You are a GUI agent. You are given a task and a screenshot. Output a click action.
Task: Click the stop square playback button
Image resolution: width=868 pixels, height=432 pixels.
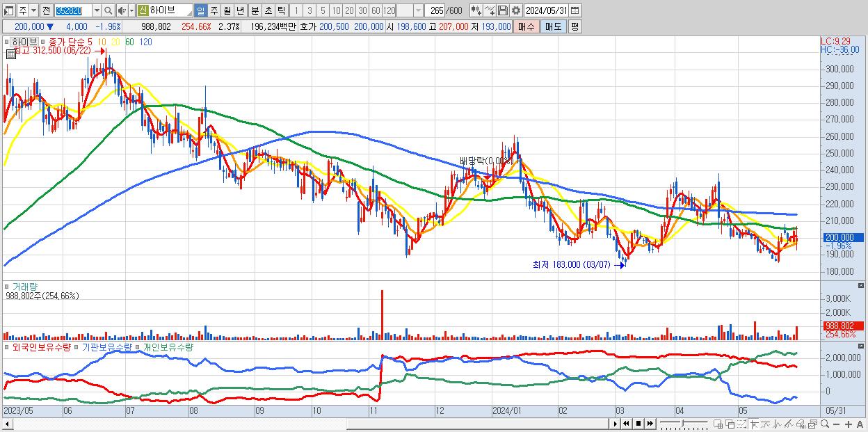pos(638,424)
